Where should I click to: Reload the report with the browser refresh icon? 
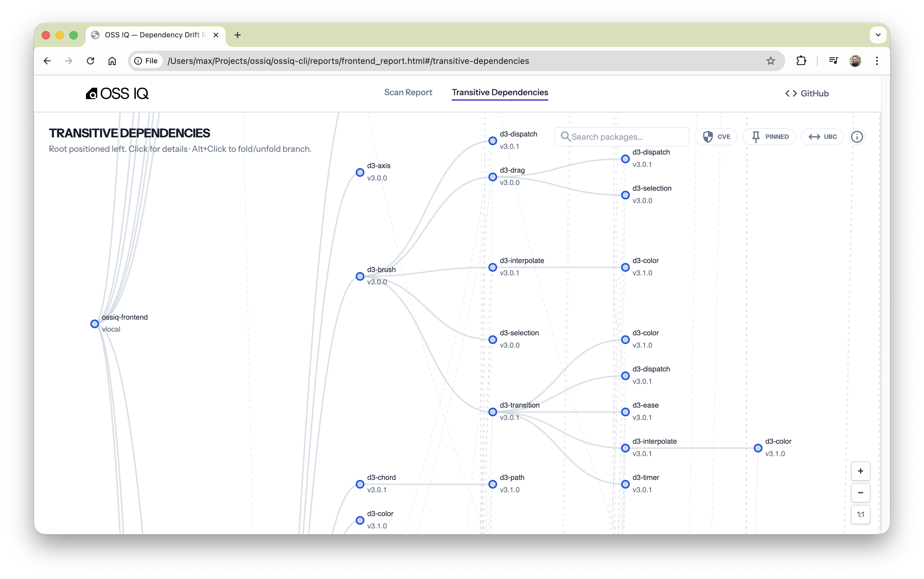tap(90, 61)
